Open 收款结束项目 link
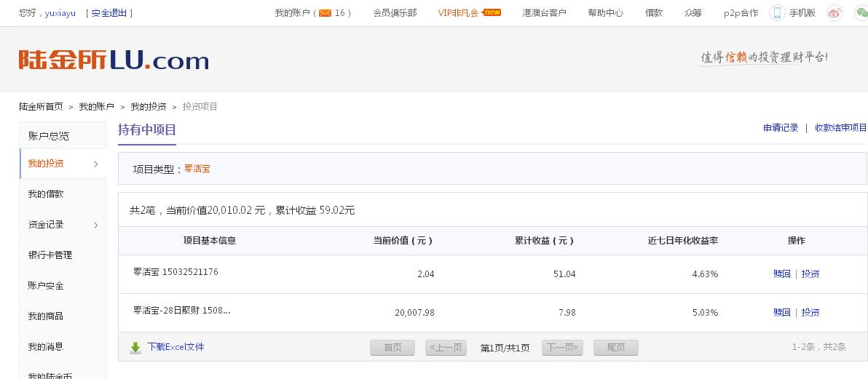 tap(841, 128)
